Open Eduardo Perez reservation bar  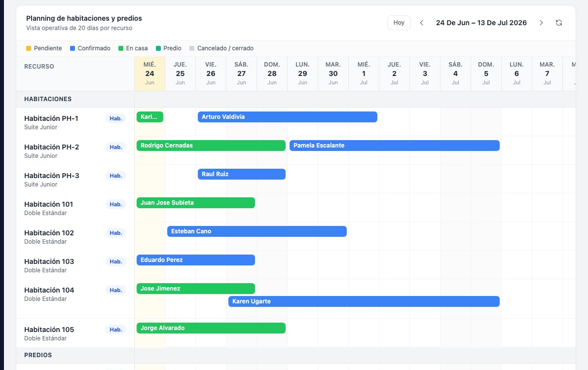point(196,260)
